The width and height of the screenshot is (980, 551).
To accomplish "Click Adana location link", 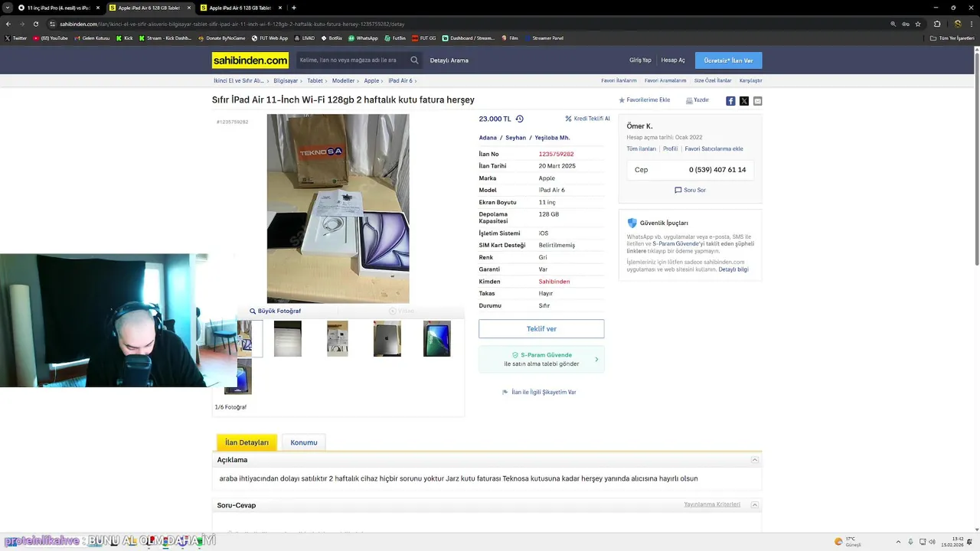I will pyautogui.click(x=488, y=138).
